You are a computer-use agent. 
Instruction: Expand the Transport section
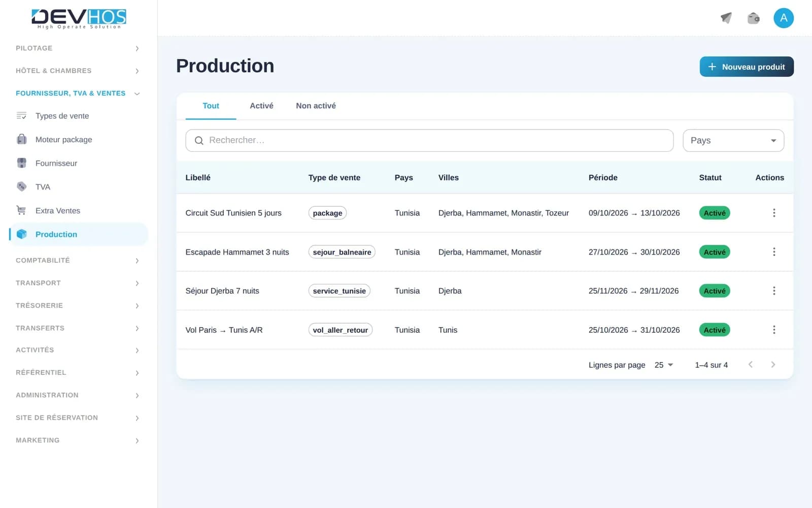(x=78, y=283)
